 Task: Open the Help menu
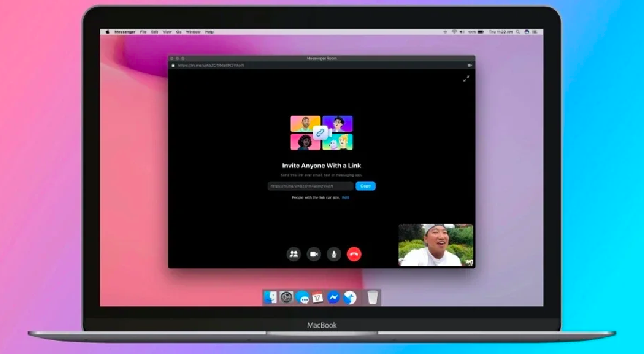click(210, 32)
